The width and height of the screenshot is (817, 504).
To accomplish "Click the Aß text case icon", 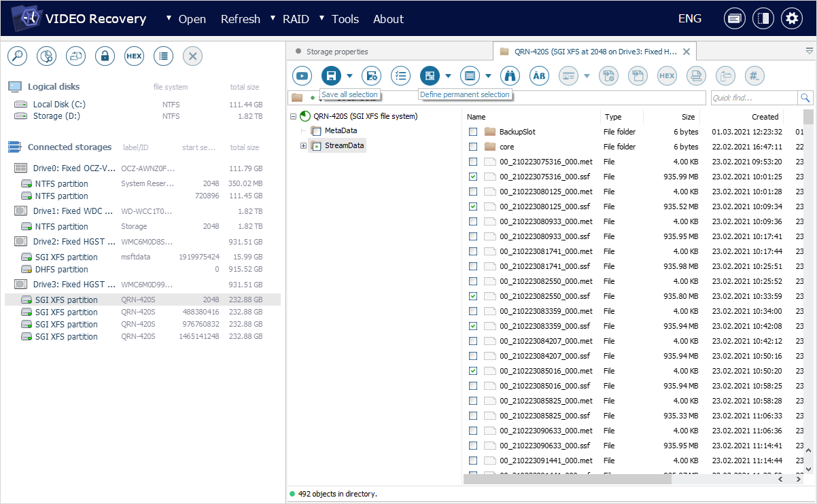I will point(539,75).
